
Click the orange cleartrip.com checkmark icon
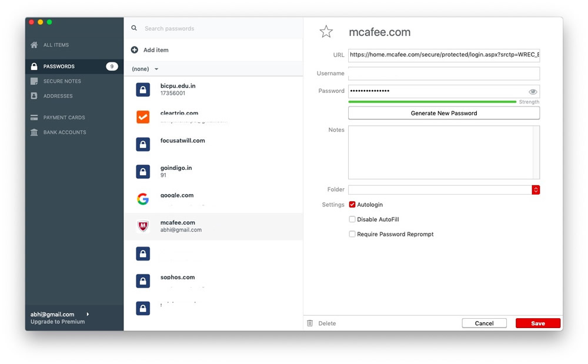143,117
